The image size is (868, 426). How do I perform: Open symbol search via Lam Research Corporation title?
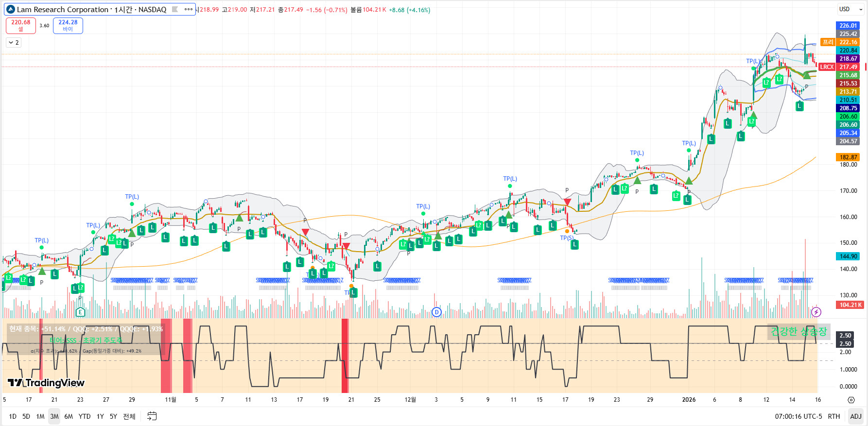[x=63, y=9]
